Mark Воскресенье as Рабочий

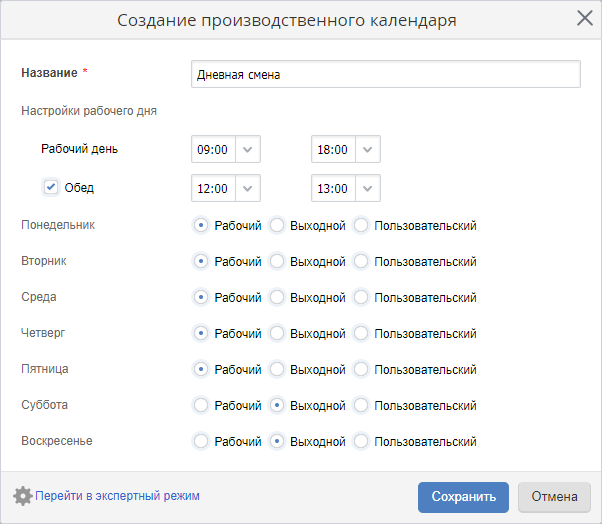point(201,442)
